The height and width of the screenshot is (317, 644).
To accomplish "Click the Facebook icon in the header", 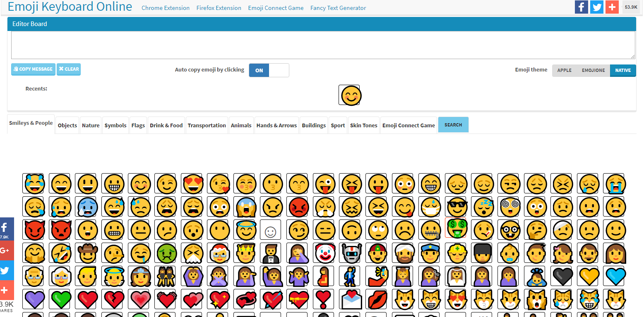I will (581, 7).
